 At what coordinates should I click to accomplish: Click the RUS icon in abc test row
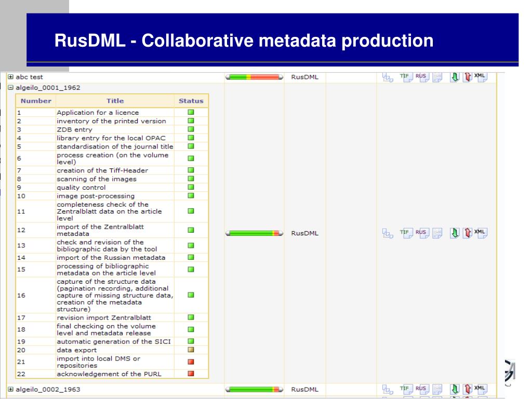click(x=422, y=77)
